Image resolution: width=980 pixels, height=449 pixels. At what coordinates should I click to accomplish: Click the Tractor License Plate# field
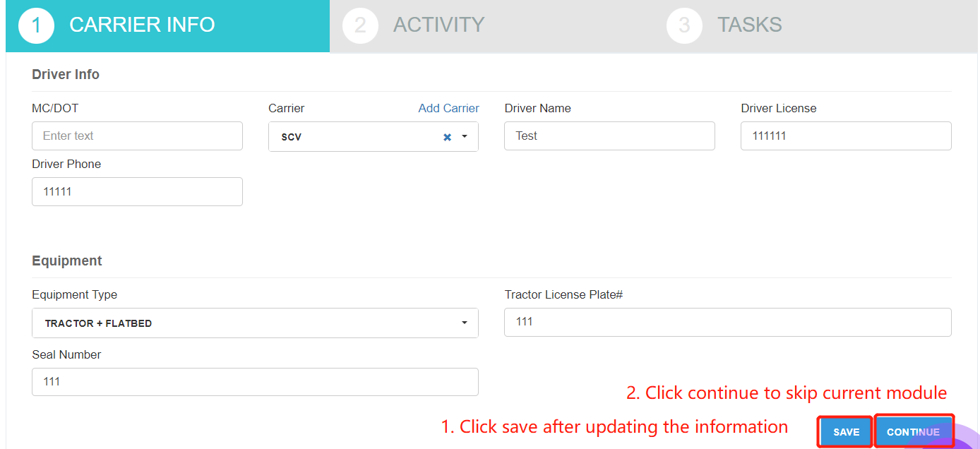click(x=727, y=322)
